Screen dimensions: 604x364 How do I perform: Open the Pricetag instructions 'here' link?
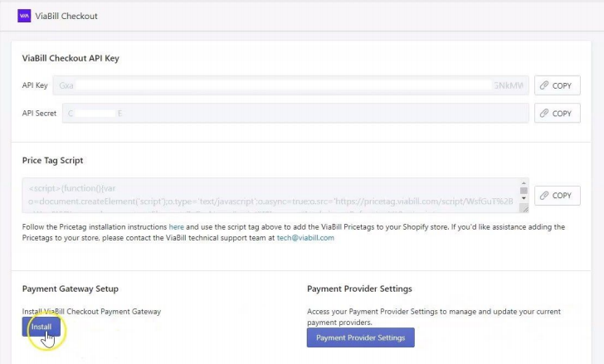coord(176,227)
